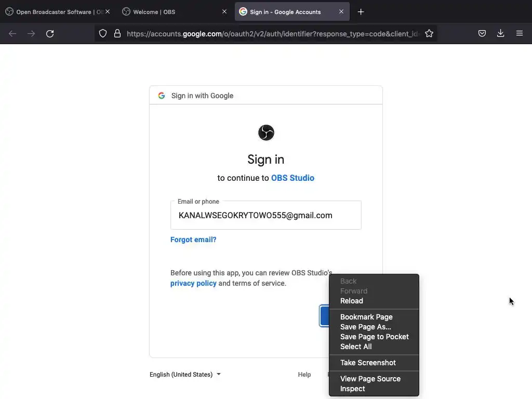Screen dimensions: 532x399
Task: Click the OBS Studio logo in sign-in card
Action: (x=266, y=132)
